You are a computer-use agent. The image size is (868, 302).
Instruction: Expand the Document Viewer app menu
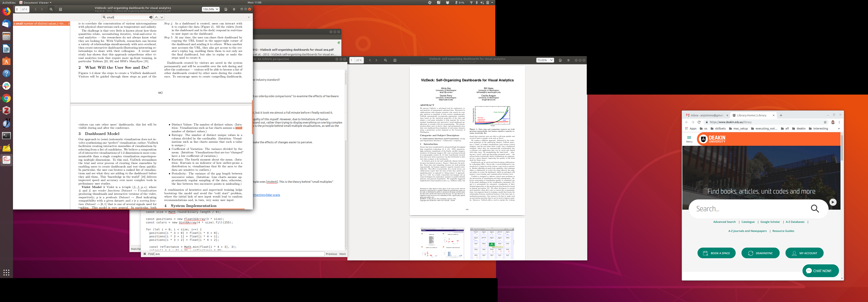[35, 2]
